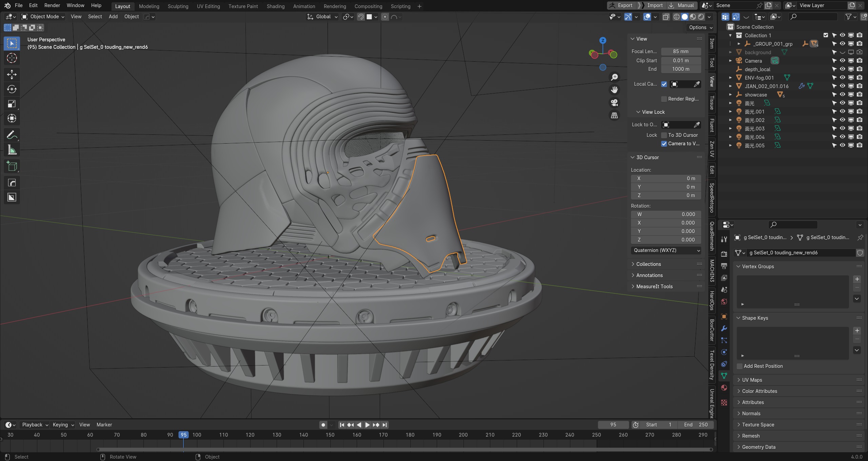Uncheck Collection 1 exclude checkbox
Viewport: 868px width, 461px height.
[x=826, y=35]
